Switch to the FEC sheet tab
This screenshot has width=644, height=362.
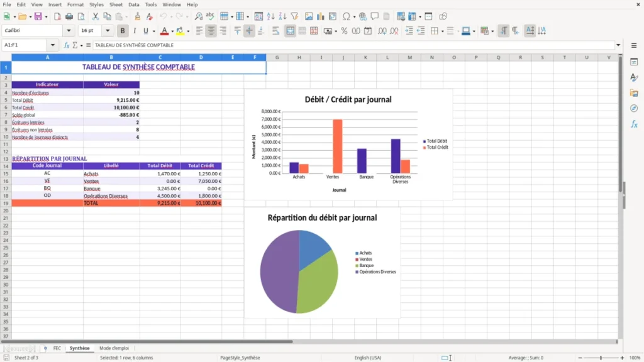point(57,348)
